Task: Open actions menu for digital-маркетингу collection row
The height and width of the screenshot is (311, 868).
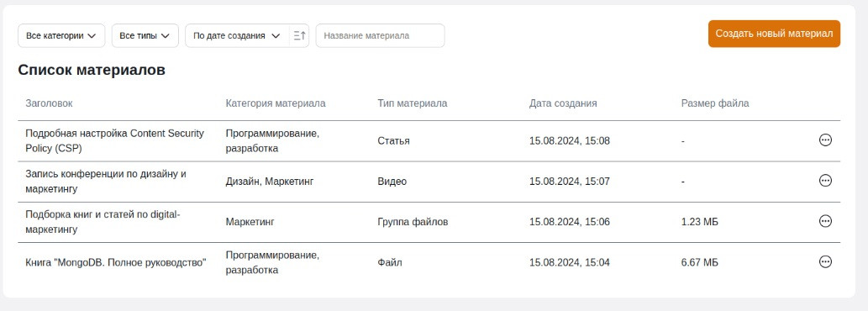Action: [x=825, y=221]
